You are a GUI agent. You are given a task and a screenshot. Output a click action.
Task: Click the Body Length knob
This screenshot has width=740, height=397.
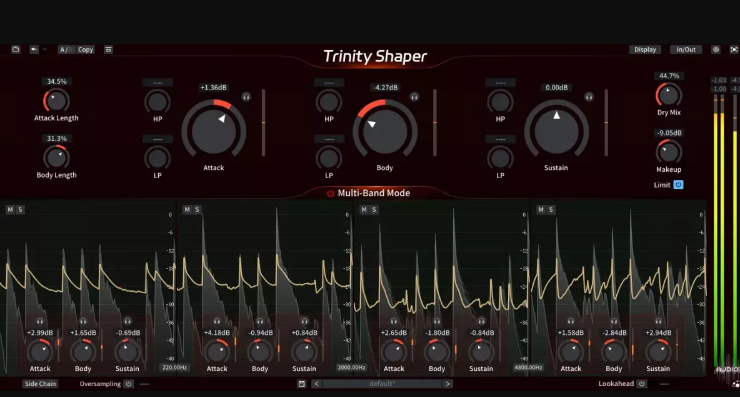click(57, 158)
